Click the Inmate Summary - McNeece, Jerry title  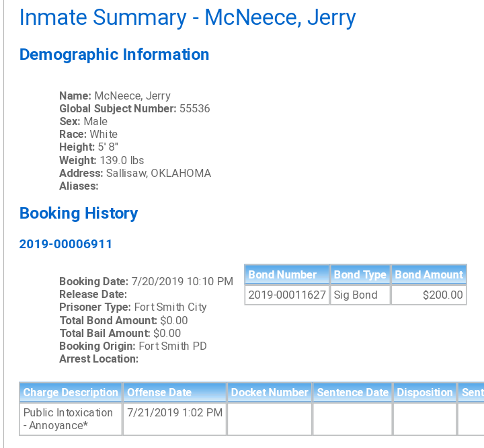188,17
